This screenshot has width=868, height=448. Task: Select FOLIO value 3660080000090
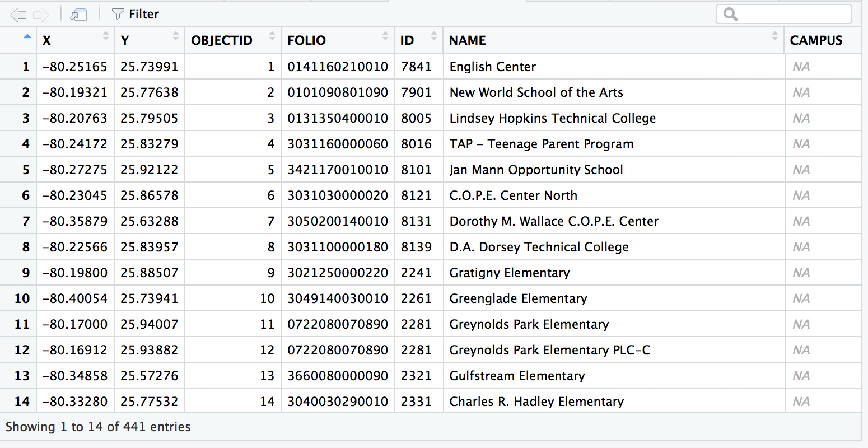point(338,376)
